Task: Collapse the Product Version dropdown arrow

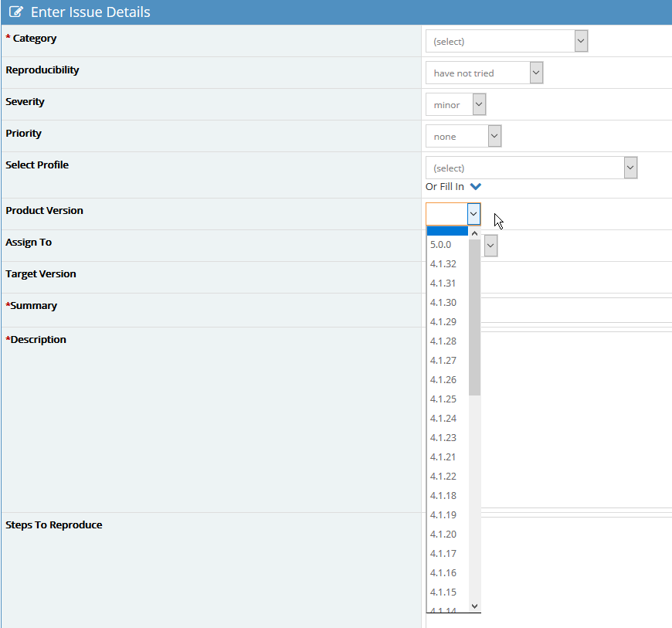Action: tap(473, 214)
